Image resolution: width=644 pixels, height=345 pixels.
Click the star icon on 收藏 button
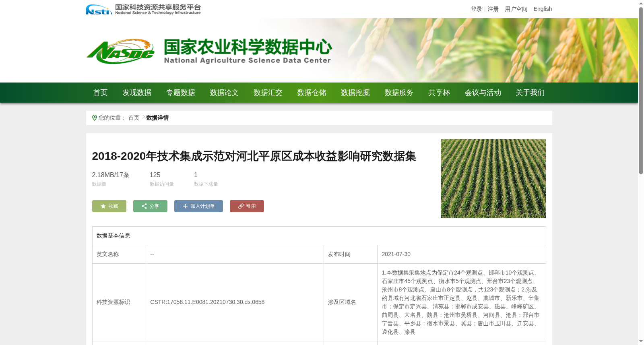[103, 206]
